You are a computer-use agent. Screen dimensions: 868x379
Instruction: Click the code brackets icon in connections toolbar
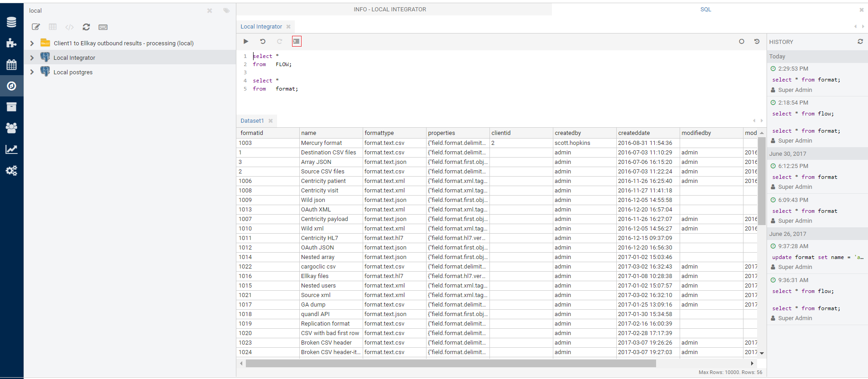click(69, 27)
